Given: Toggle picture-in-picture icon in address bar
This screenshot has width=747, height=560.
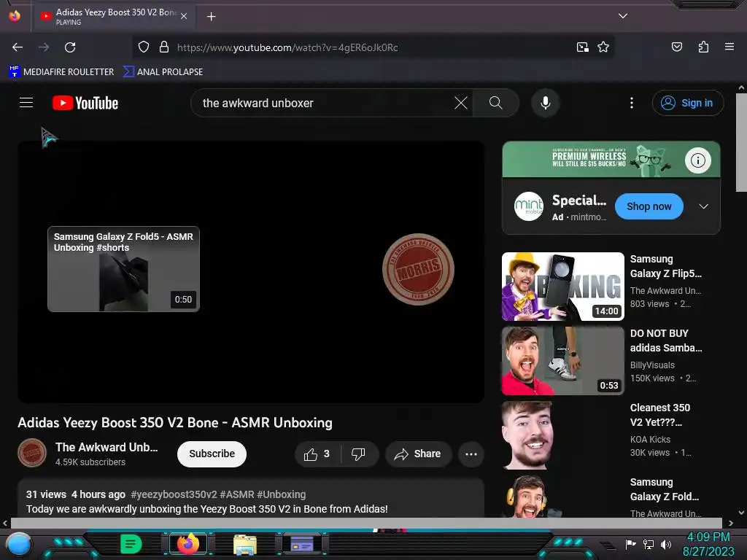Looking at the screenshot, I should tap(582, 47).
